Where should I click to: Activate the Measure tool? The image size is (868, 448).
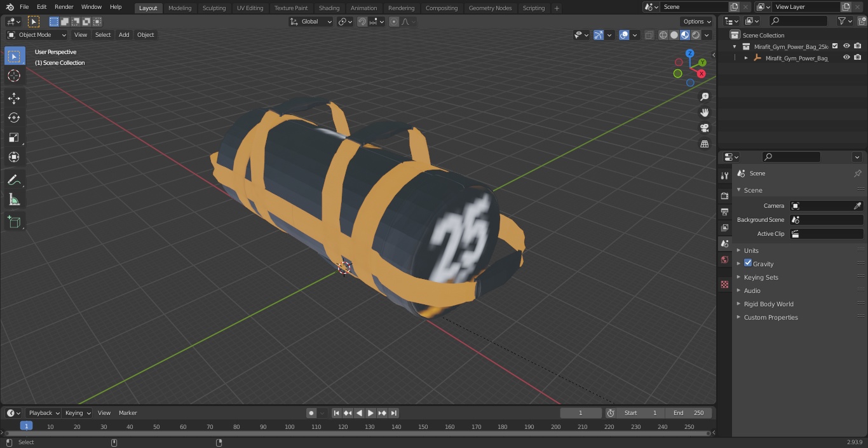(14, 200)
